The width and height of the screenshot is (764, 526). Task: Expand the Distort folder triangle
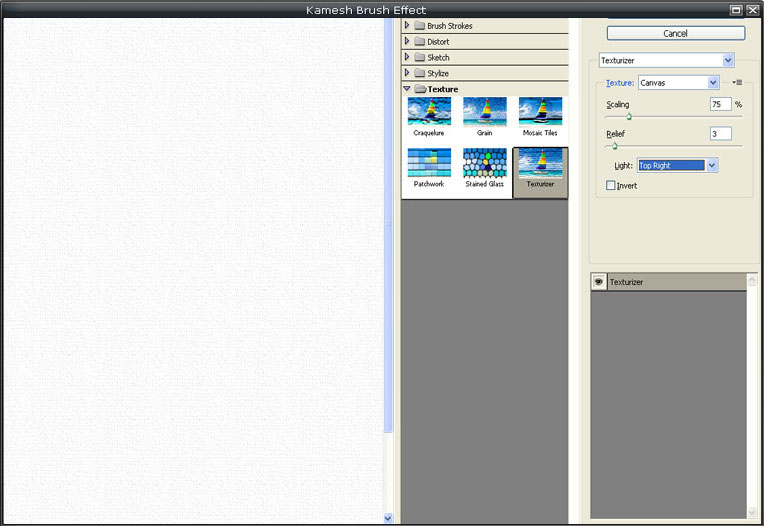point(407,41)
